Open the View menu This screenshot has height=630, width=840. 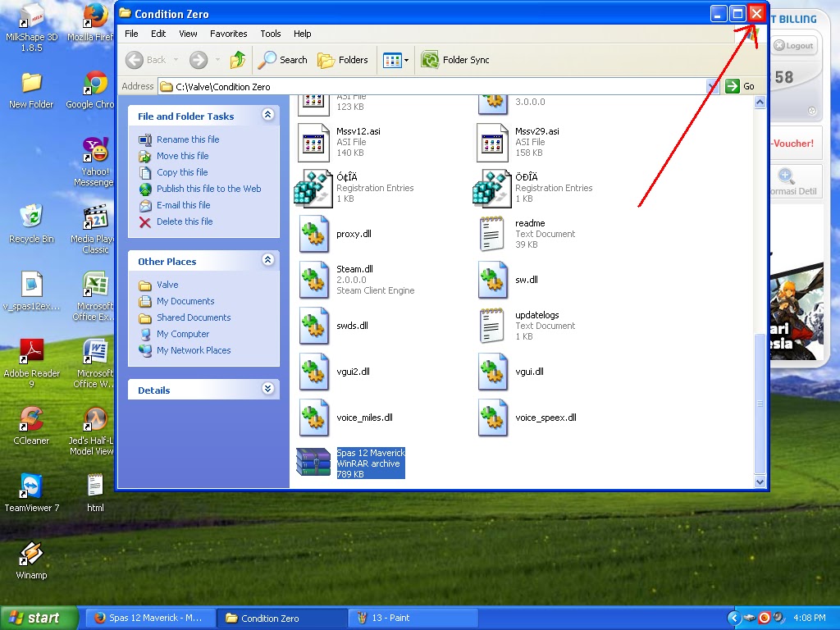pos(188,33)
